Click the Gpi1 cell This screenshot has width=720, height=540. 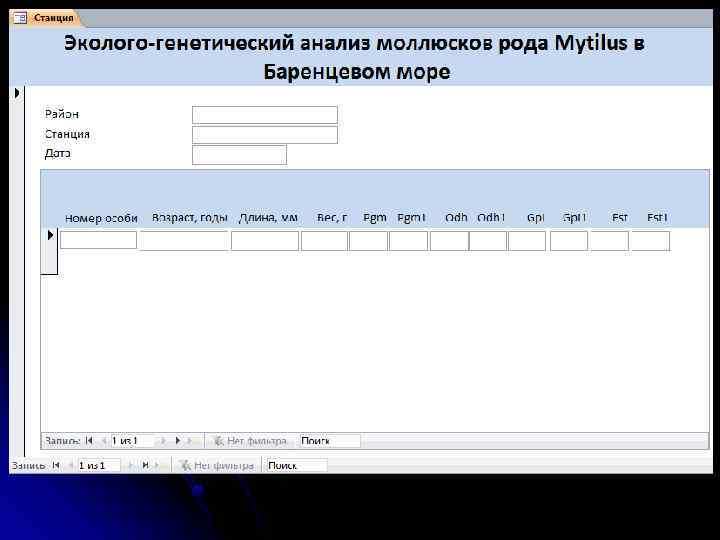[569, 241]
